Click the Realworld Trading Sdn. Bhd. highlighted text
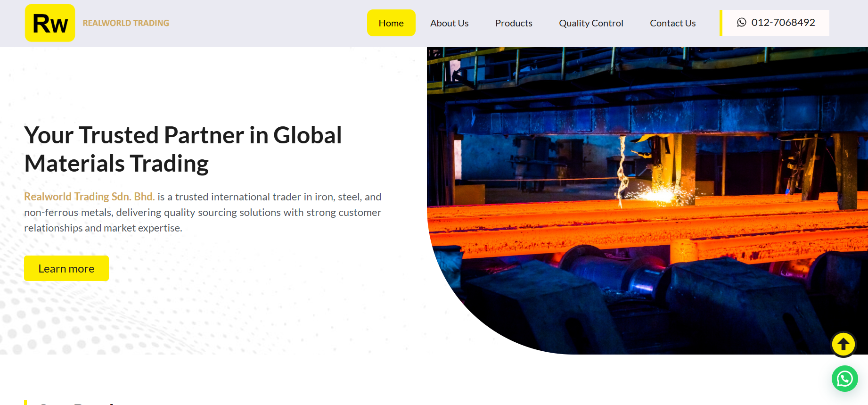This screenshot has width=868, height=405. 89,197
